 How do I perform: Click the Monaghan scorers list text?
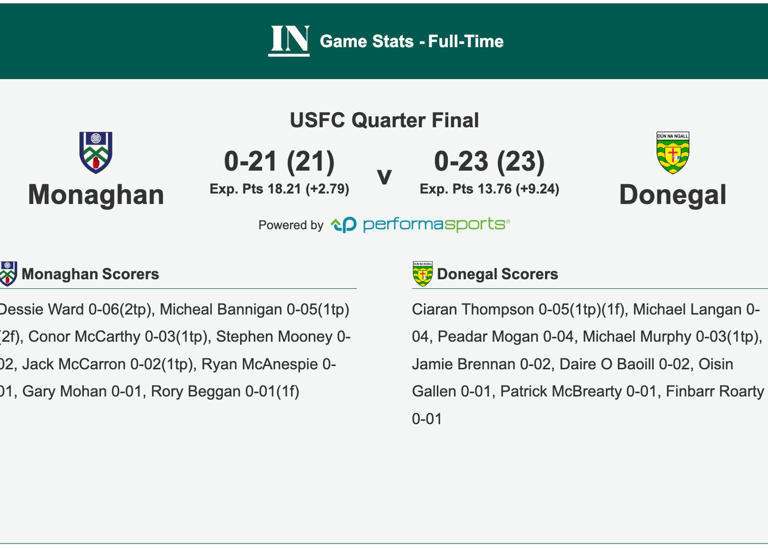175,351
